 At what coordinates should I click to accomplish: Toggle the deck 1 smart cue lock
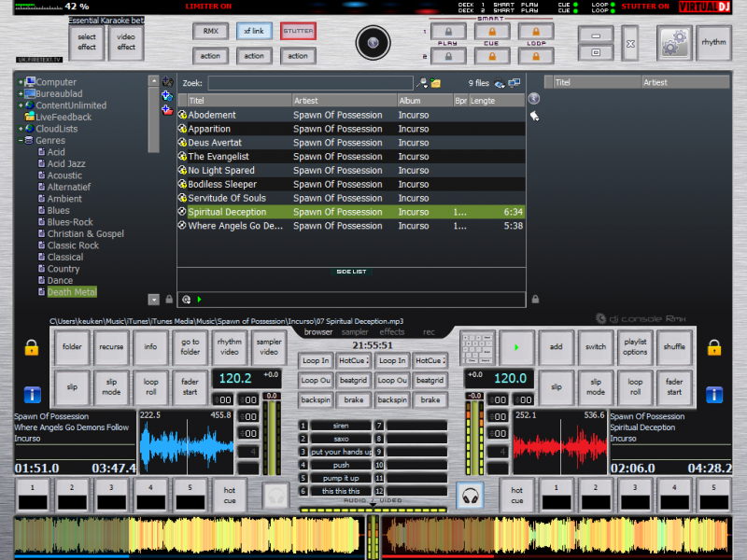[492, 32]
